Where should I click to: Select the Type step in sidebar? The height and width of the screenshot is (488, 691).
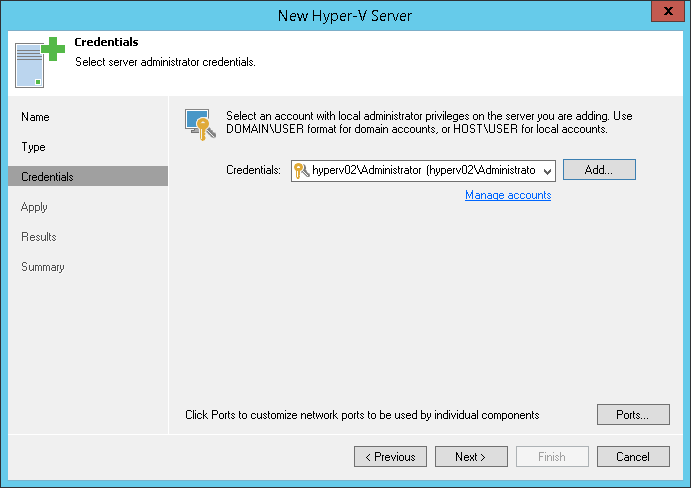[34, 147]
